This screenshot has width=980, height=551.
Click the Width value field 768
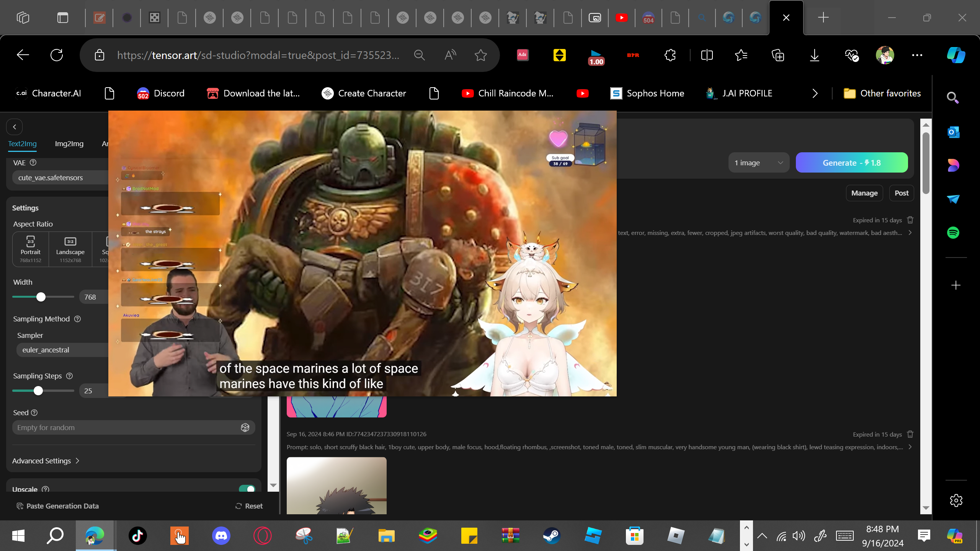pyautogui.click(x=94, y=297)
